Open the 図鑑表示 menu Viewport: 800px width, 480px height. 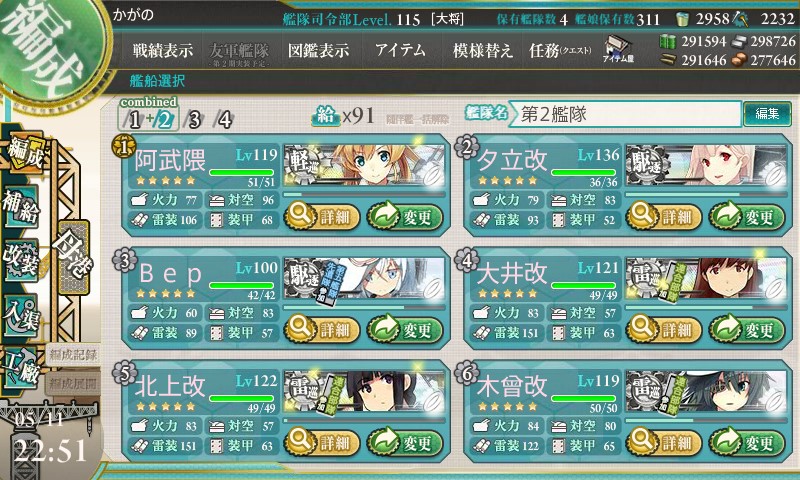[x=318, y=50]
